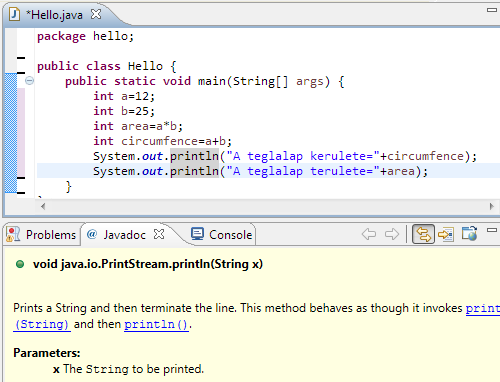
Task: Click on 'public class Hello {' line
Action: click(107, 66)
